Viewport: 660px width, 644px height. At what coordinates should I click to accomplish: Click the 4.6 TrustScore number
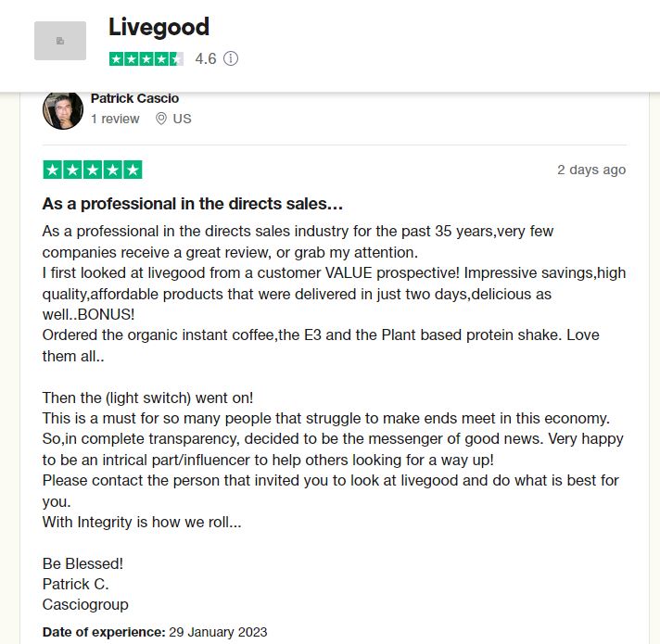[x=206, y=59]
